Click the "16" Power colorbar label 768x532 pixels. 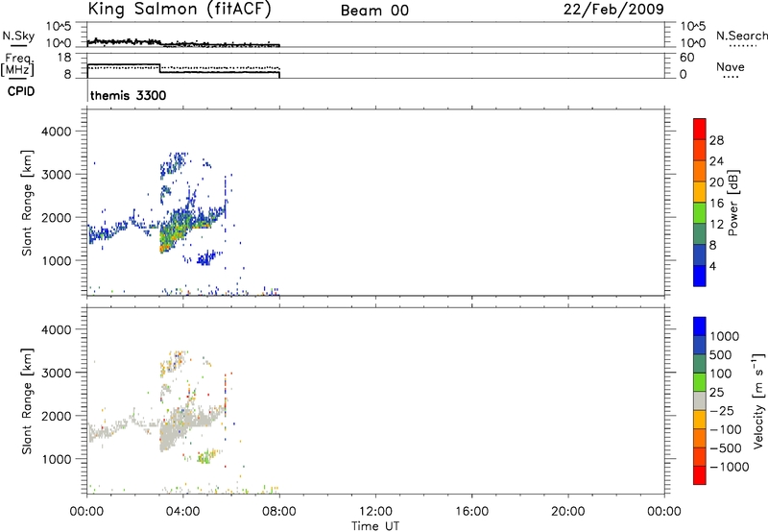pos(716,204)
